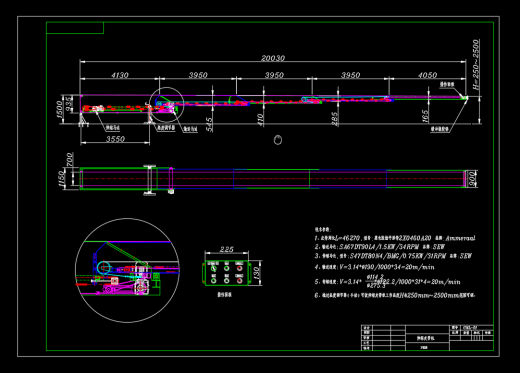
Task: Select the H=250~2500 height range label
Action: pos(476,64)
